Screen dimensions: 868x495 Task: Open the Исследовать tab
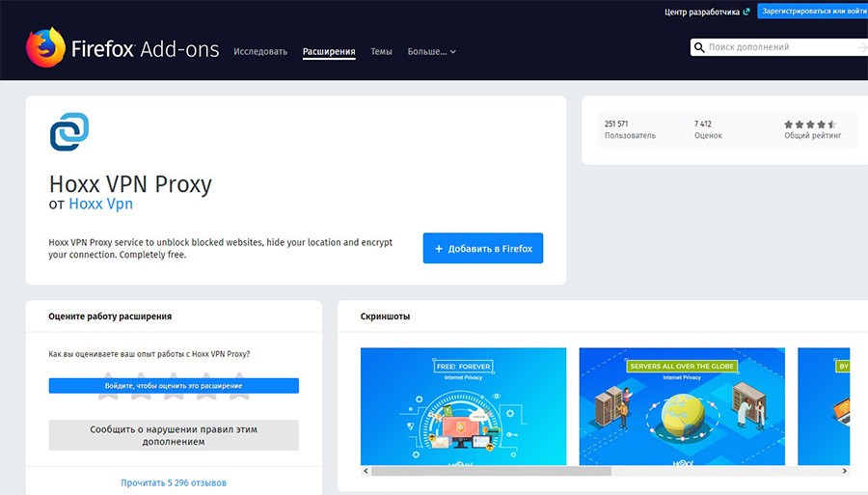260,51
